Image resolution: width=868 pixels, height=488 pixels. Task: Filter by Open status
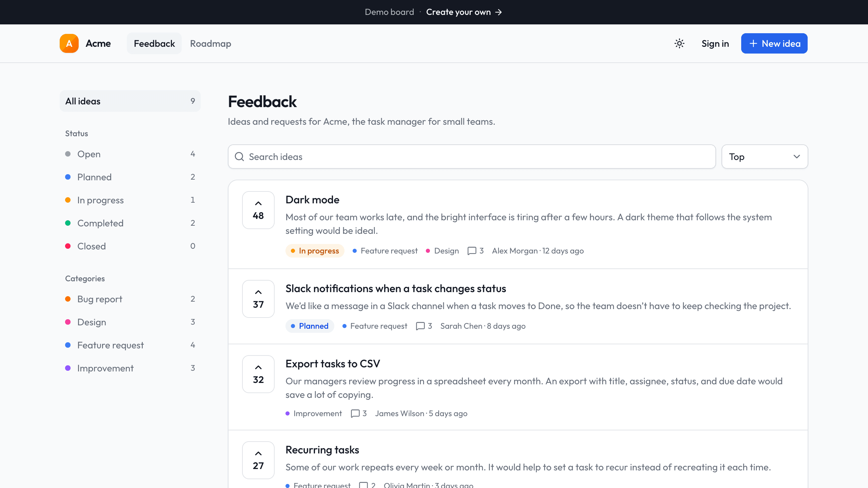(130, 154)
